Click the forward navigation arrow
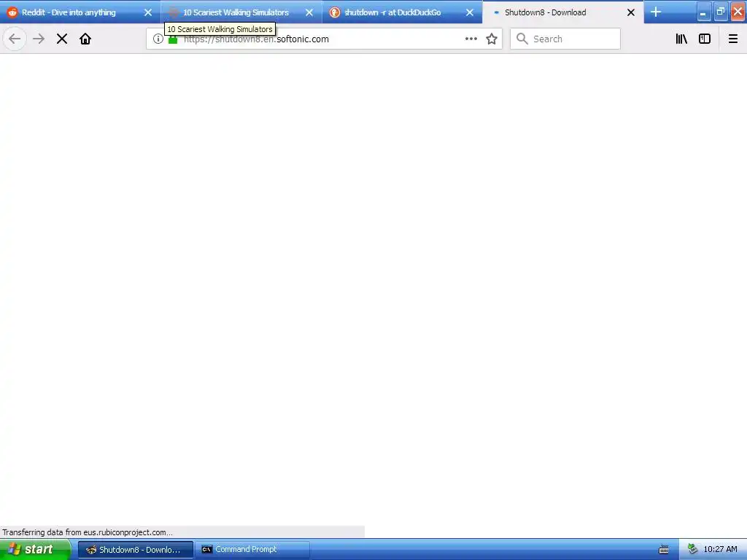This screenshot has height=560, width=747. [x=39, y=39]
